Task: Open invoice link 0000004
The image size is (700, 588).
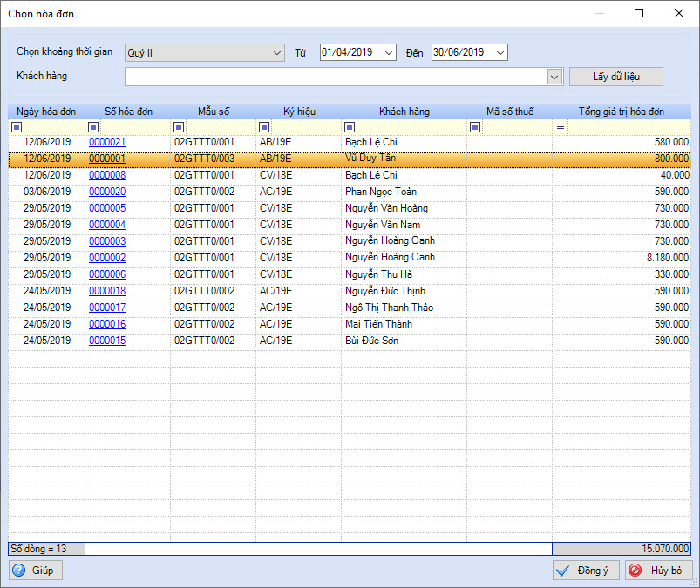Action: (107, 225)
